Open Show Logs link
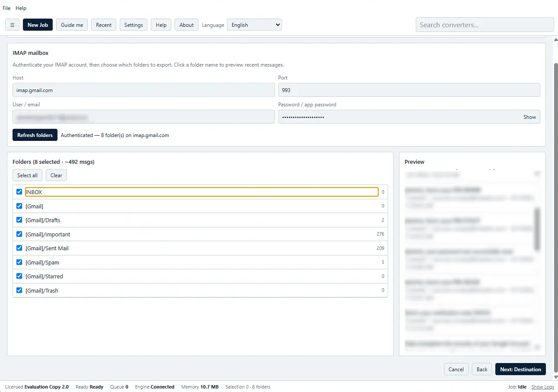 click(x=543, y=387)
